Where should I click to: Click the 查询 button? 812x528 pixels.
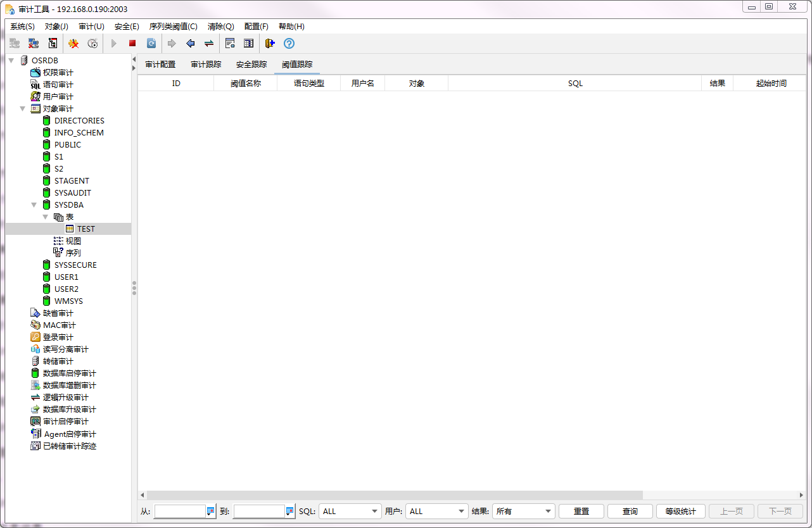pos(630,512)
